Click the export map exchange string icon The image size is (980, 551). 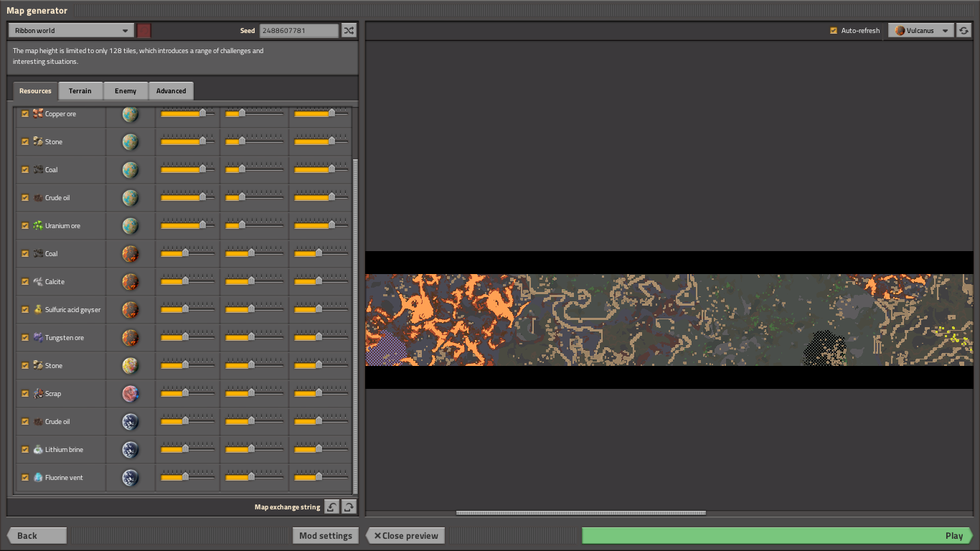(349, 507)
